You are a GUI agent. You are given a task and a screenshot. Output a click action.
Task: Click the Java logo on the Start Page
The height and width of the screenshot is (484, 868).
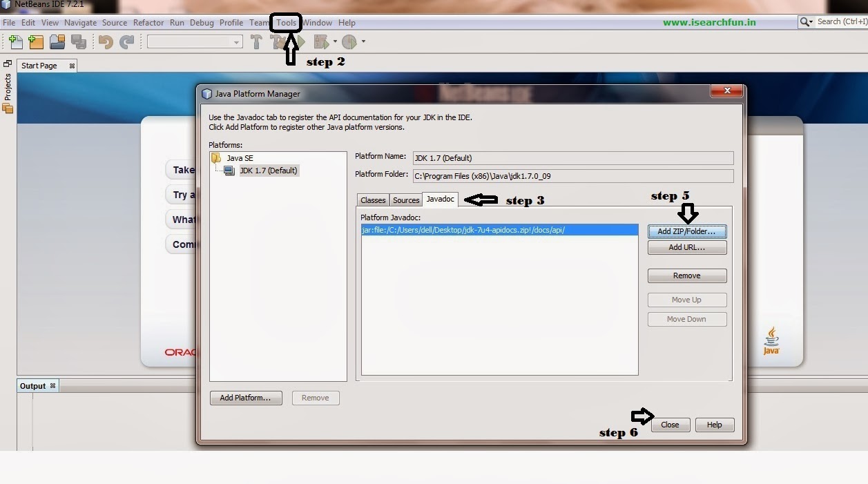(771, 340)
